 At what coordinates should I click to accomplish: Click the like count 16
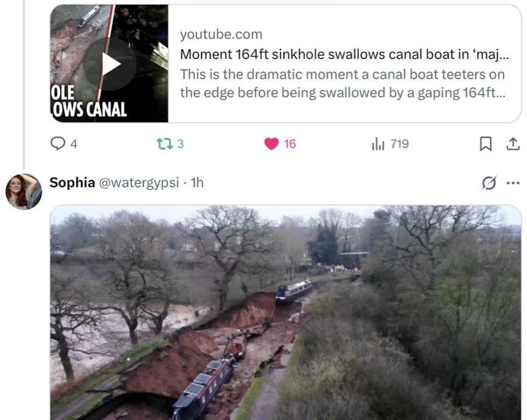pos(290,144)
